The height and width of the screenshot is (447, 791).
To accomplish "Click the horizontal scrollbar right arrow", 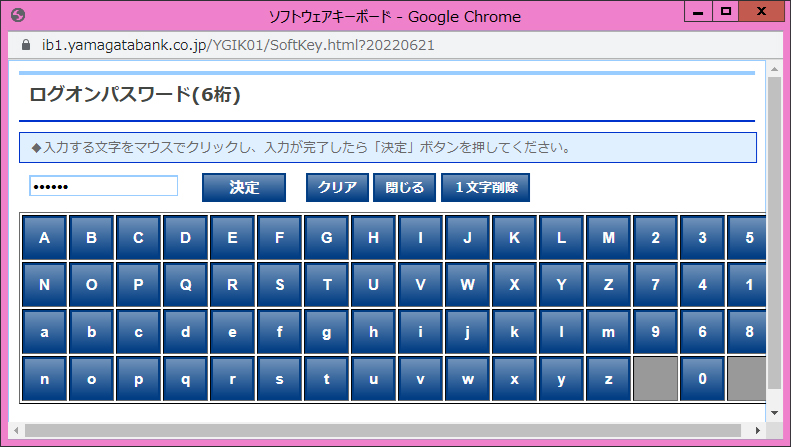I will click(x=758, y=430).
